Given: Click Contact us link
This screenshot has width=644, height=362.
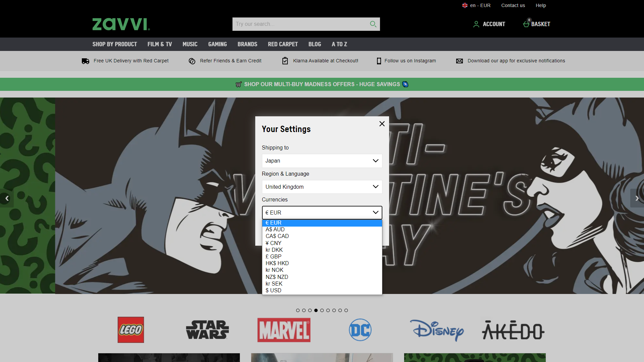Looking at the screenshot, I should (513, 5).
